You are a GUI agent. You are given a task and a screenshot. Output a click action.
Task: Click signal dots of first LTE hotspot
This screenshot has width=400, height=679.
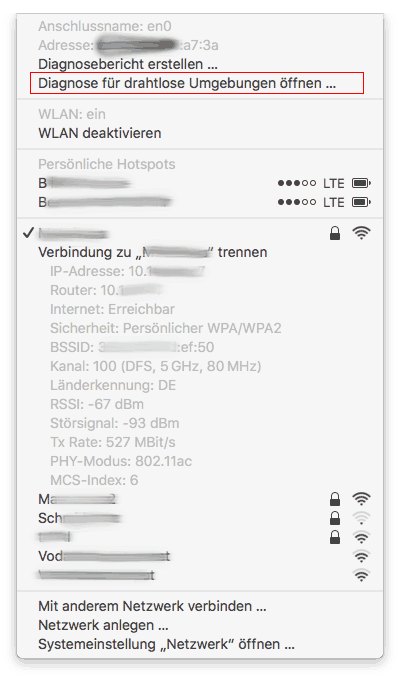pyautogui.click(x=297, y=183)
